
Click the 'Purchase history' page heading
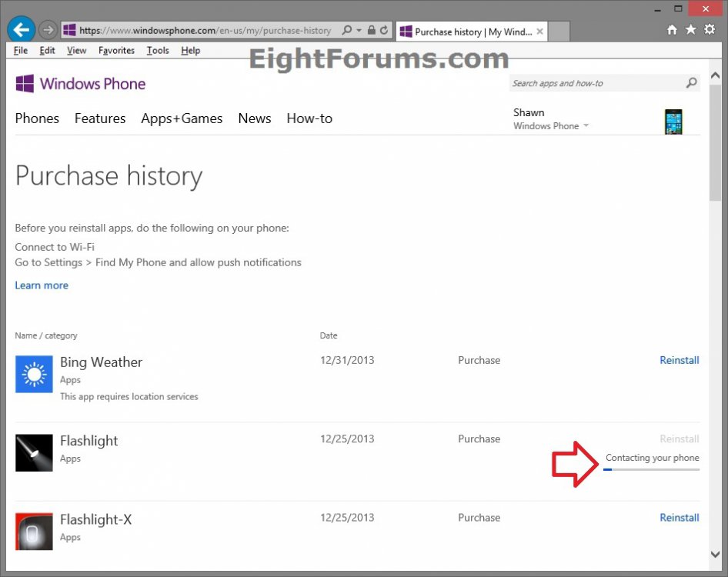(109, 176)
